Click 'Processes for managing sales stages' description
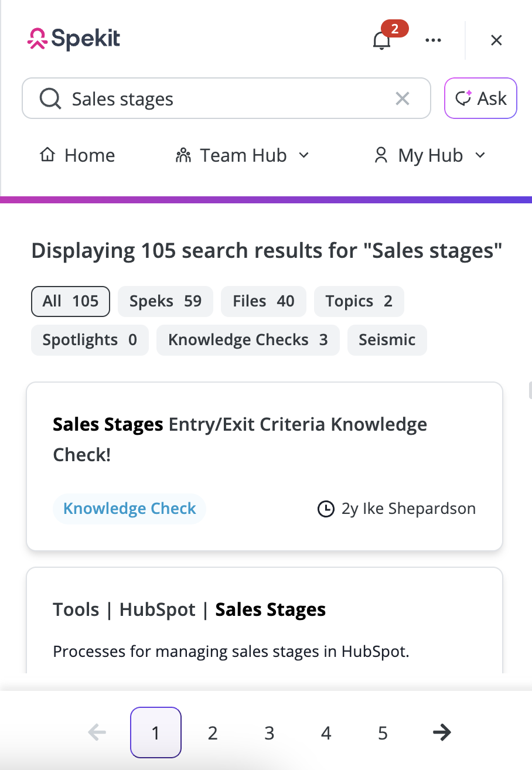 point(231,652)
